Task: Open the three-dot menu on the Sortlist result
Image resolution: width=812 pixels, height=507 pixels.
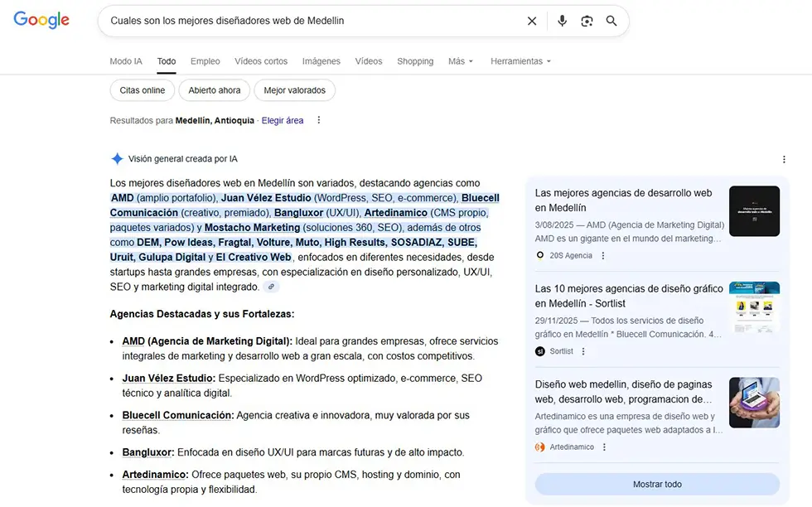Action: [583, 350]
